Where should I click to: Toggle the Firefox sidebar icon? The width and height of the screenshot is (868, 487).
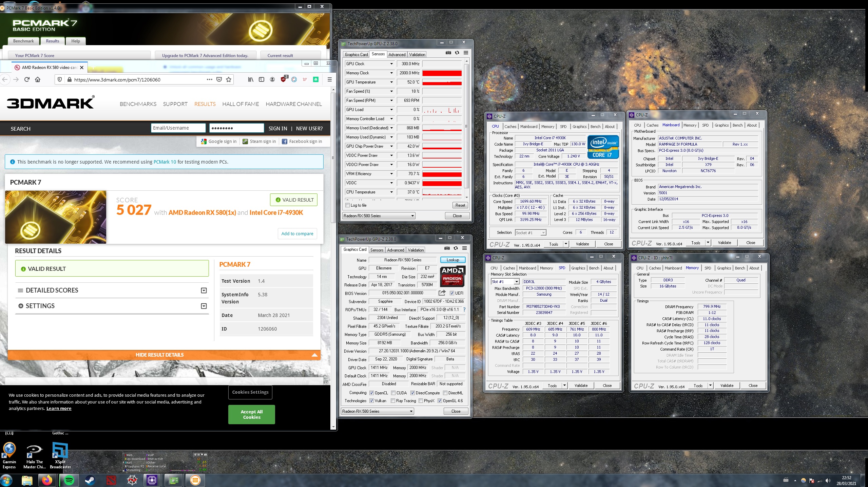click(262, 79)
